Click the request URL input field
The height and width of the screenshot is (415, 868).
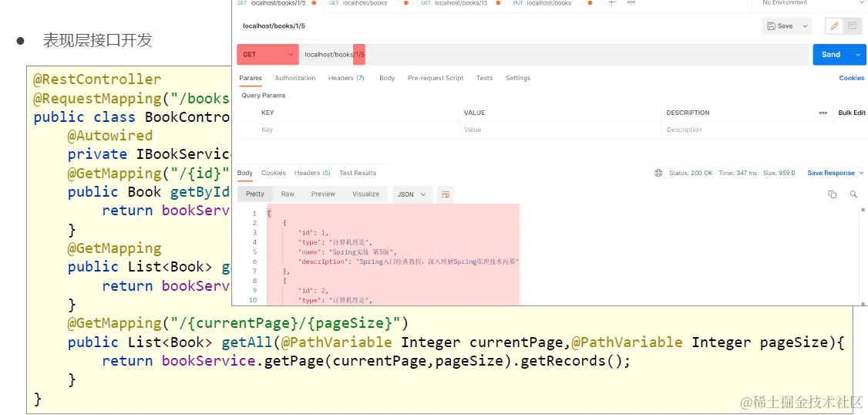pyautogui.click(x=553, y=54)
